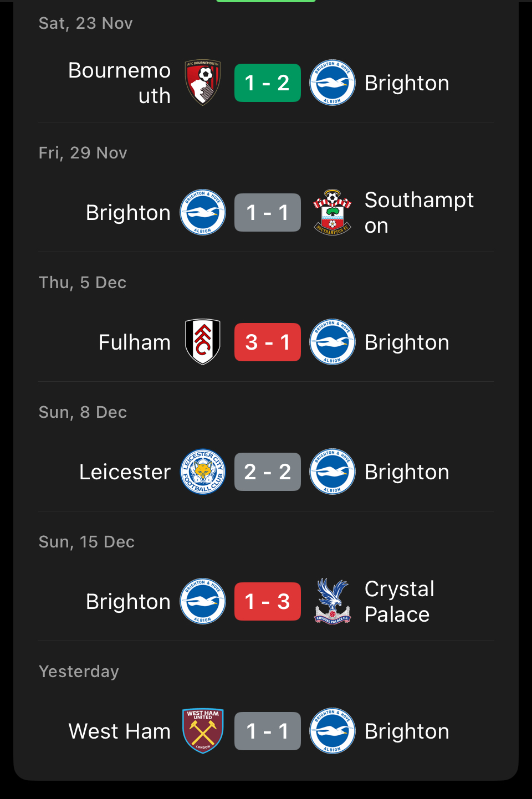Image resolution: width=532 pixels, height=799 pixels.
Task: Tap the Southampton club crest
Action: pos(332,213)
